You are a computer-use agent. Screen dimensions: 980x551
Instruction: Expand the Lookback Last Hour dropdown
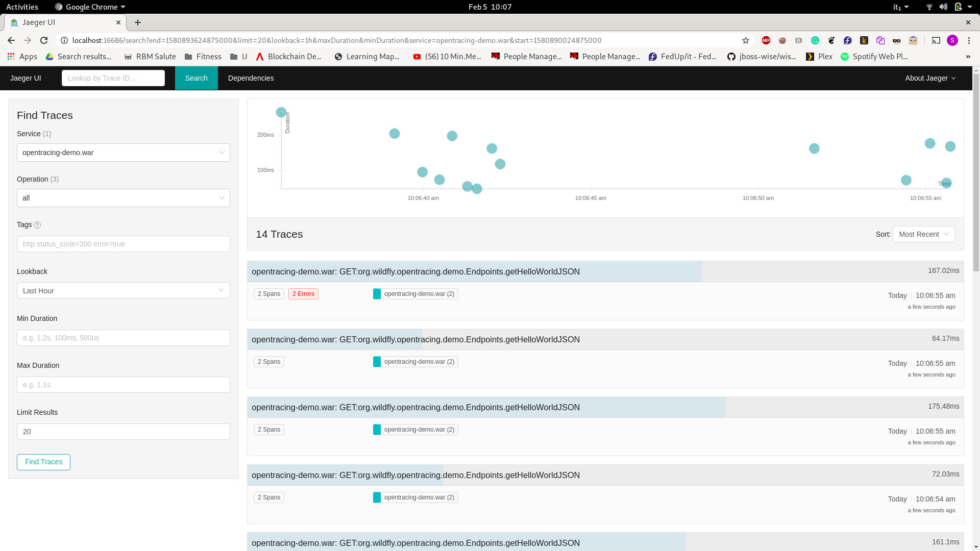(x=123, y=291)
